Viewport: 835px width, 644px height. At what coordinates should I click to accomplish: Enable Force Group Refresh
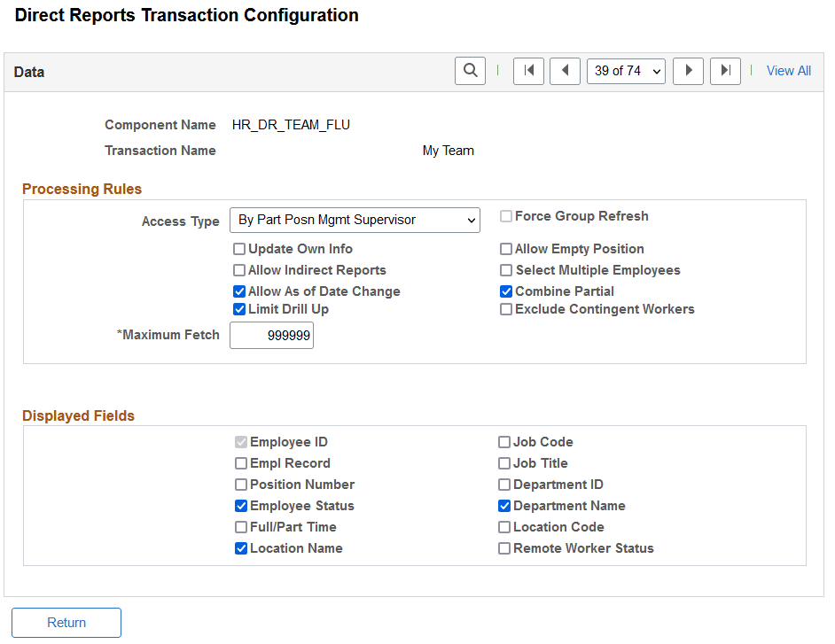coord(506,215)
